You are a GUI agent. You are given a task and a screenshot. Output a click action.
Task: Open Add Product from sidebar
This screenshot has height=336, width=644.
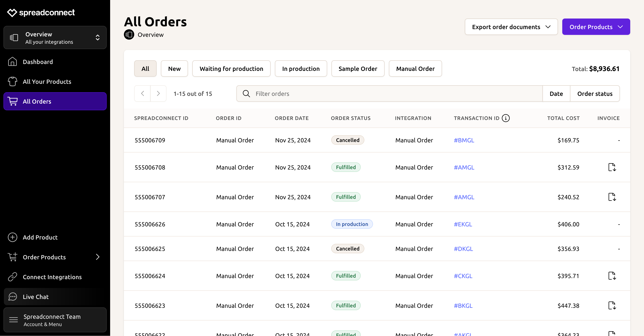tap(55, 237)
